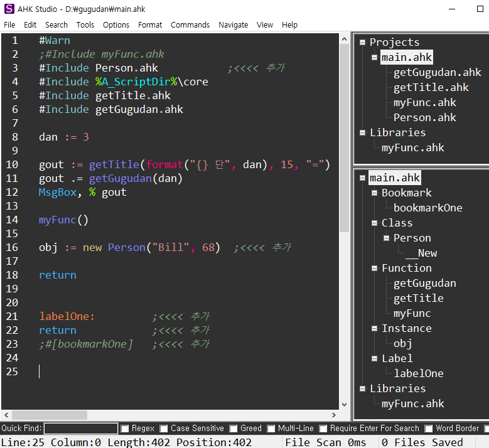The height and width of the screenshot is (448, 489).
Task: Open the Format menu
Action: 150,24
